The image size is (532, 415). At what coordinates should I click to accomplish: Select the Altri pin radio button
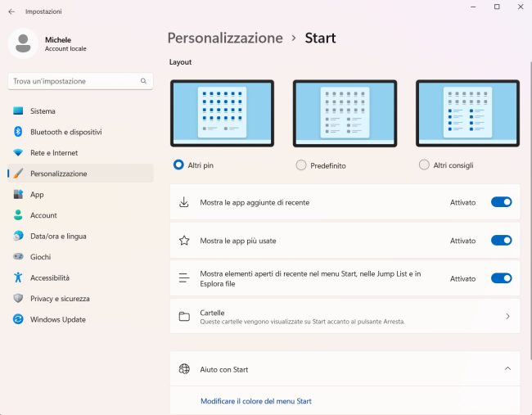click(x=178, y=165)
